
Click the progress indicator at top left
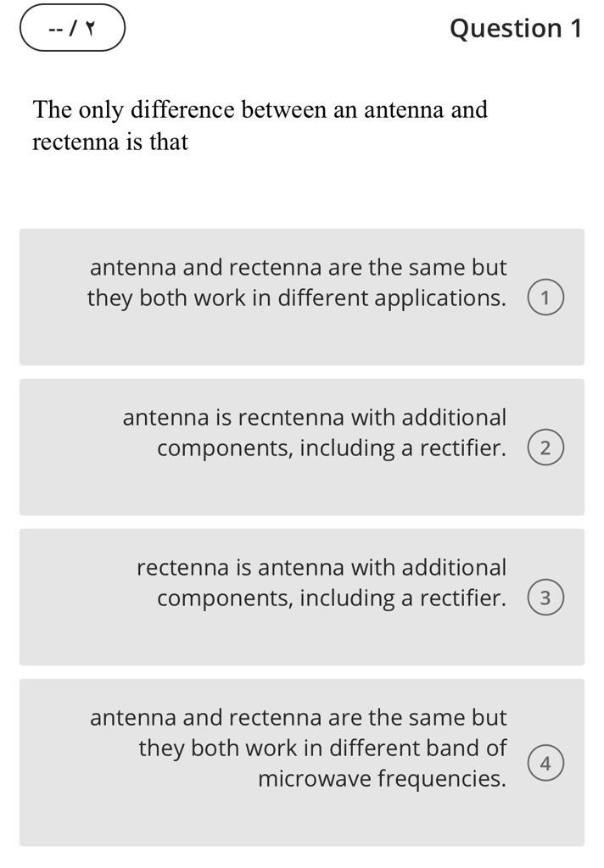coord(72,27)
